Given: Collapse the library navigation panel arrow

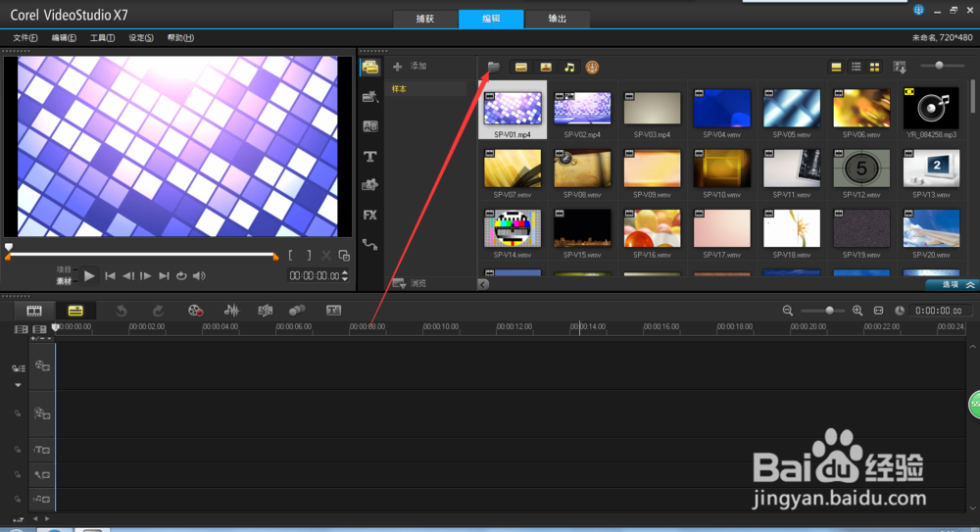Looking at the screenshot, I should coord(483,284).
